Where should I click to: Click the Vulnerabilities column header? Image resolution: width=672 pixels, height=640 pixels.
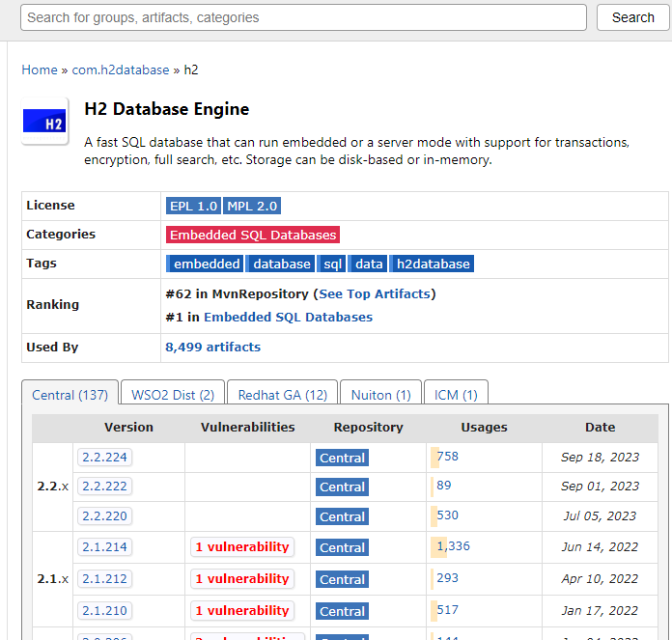pyautogui.click(x=248, y=427)
